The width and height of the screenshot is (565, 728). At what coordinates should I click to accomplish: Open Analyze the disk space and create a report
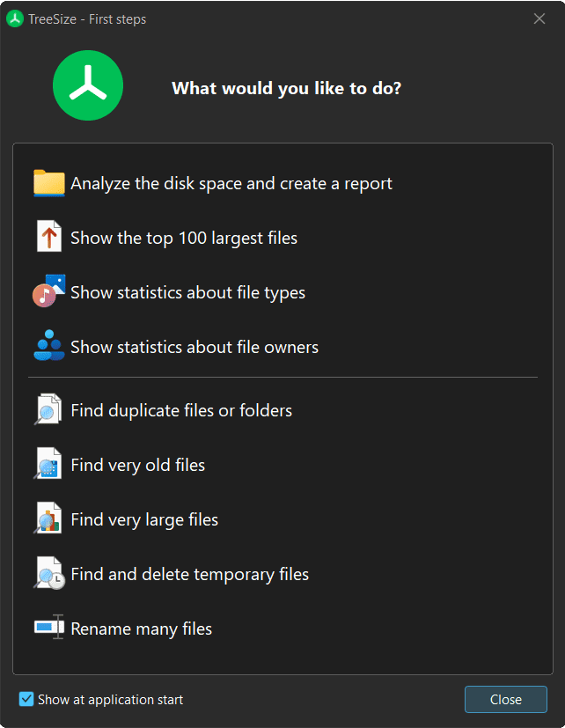tap(231, 183)
